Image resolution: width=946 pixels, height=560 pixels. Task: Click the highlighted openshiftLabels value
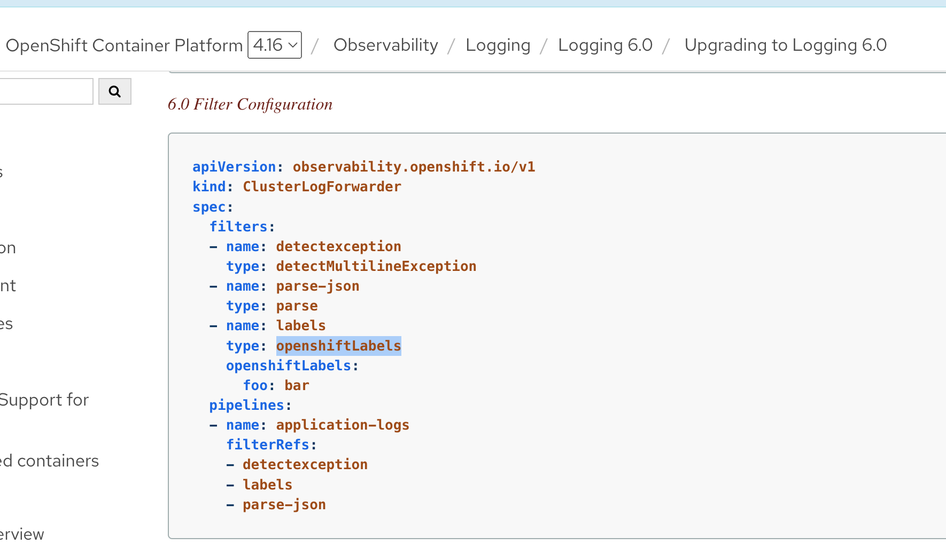coord(338,346)
